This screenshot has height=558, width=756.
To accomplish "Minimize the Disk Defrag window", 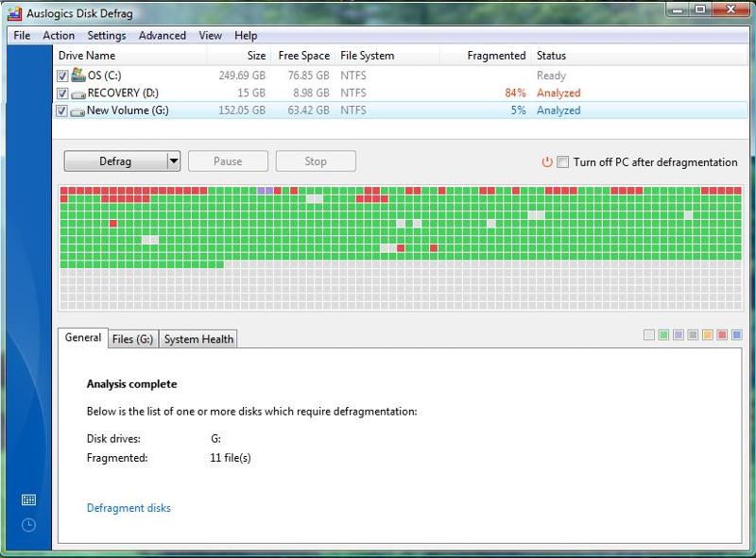I will [678, 9].
